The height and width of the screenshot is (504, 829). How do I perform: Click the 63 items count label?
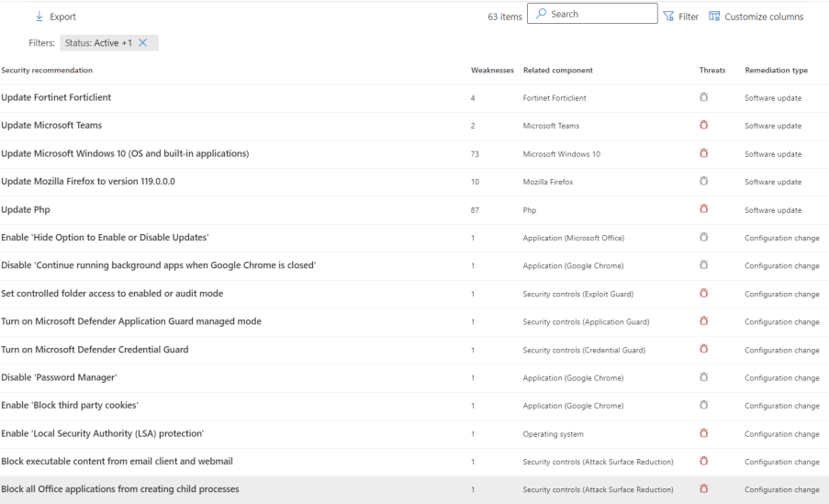tap(504, 17)
